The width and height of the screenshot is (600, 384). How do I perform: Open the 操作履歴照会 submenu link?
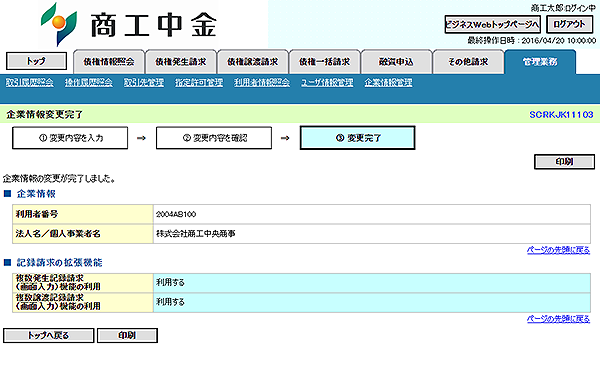(x=89, y=83)
